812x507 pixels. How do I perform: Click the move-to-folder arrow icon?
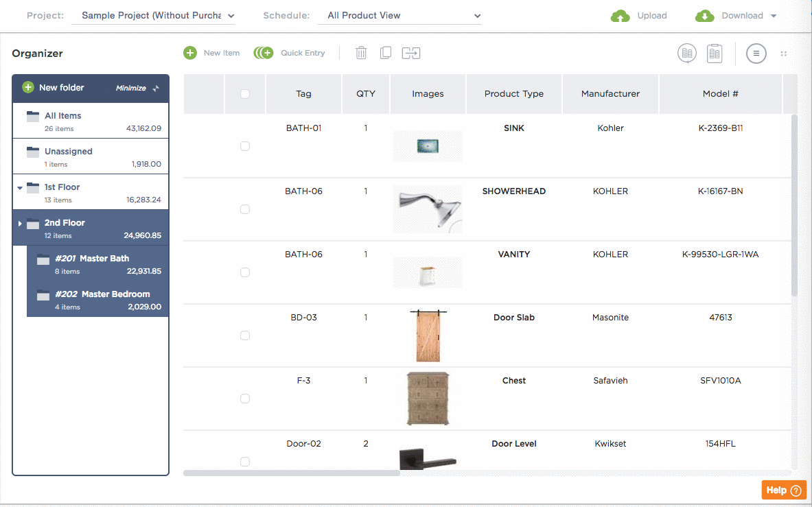tap(411, 53)
